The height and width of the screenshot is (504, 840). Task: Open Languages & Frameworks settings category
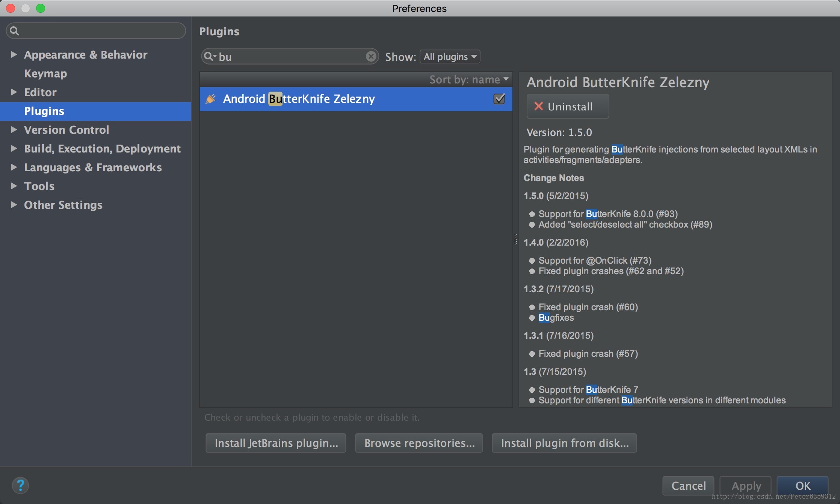[x=93, y=167]
